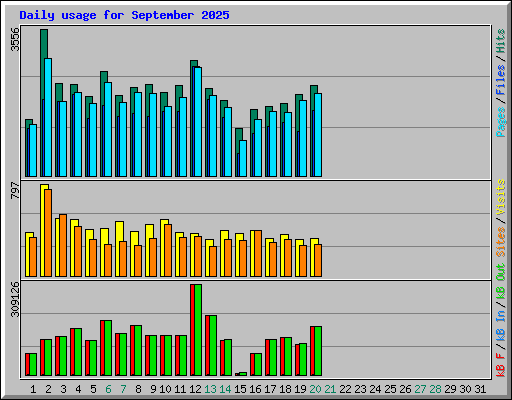
Task: Click day 31 on the x-axis
Action: [x=480, y=389]
